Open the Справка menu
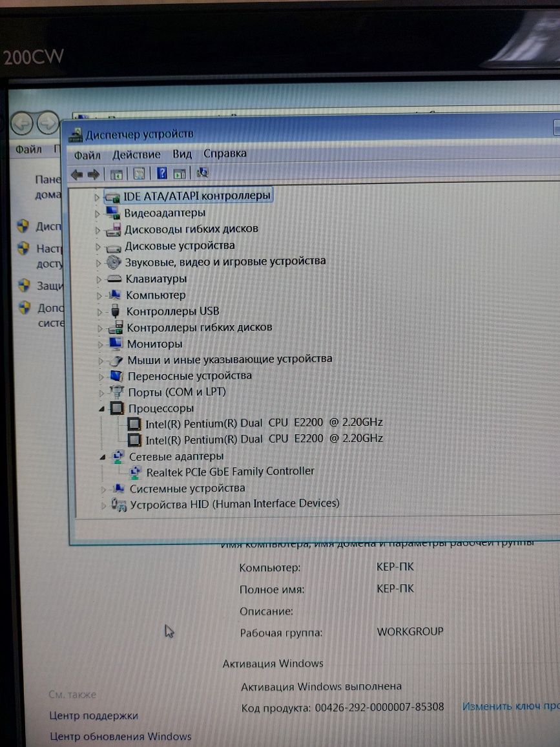The width and height of the screenshot is (560, 747). click(225, 153)
